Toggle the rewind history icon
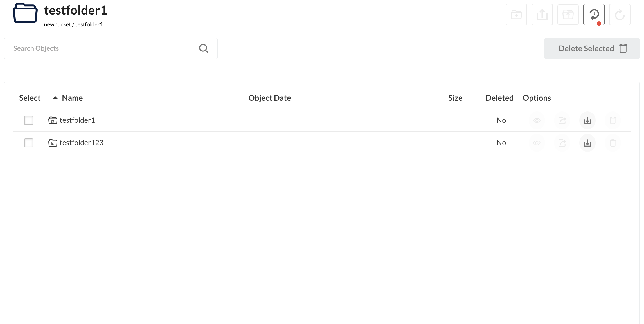 pos(594,15)
